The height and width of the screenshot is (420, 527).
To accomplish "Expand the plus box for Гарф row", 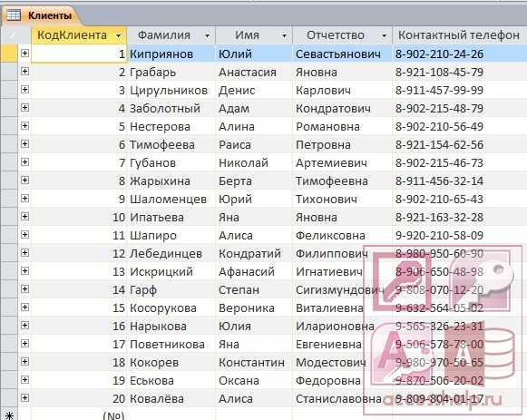I will (24, 289).
